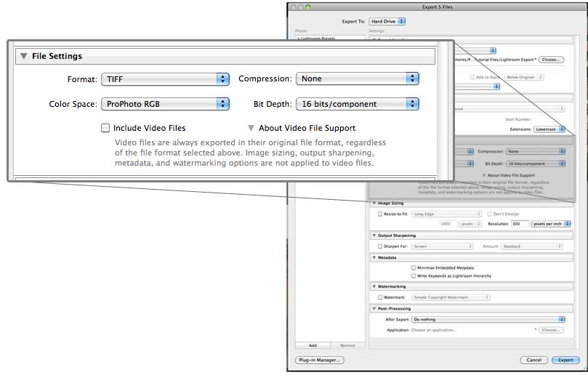Open Bit Depth dropdown in the small Export dialog
This screenshot has height=375, width=588.
536,164
